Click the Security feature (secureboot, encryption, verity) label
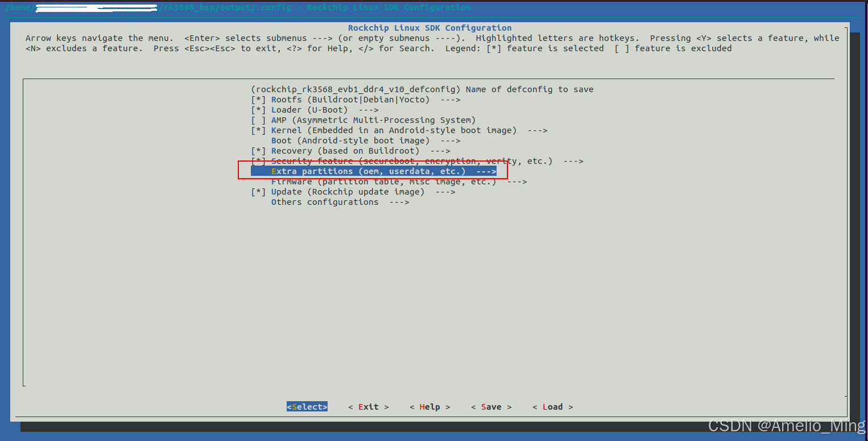Image resolution: width=868 pixels, height=441 pixels. coord(412,161)
